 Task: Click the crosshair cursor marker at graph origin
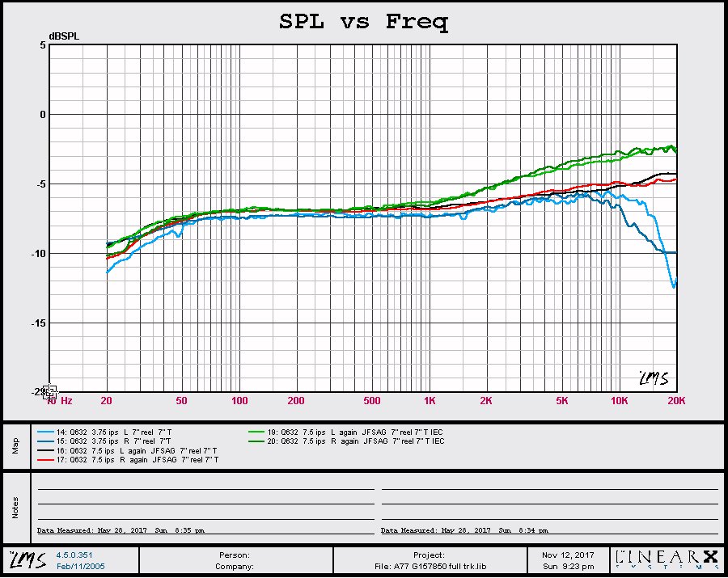49,392
